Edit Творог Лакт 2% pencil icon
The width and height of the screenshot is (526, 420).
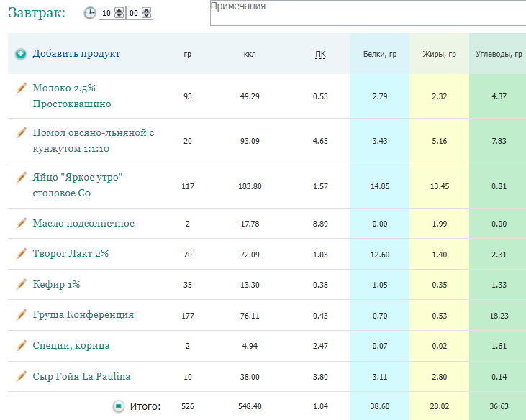click(x=21, y=254)
